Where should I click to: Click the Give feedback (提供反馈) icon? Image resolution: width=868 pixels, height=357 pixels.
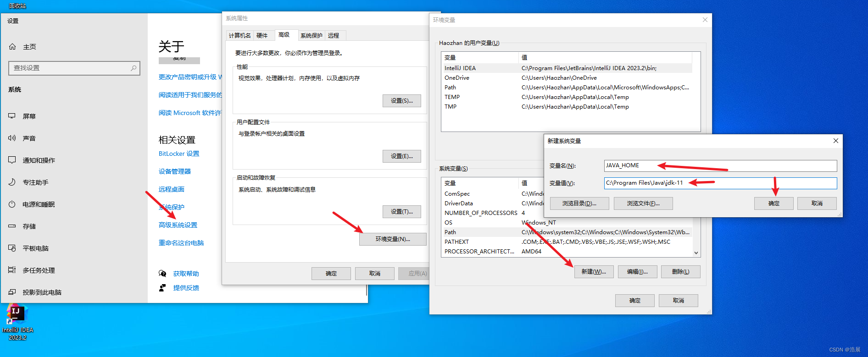[162, 288]
